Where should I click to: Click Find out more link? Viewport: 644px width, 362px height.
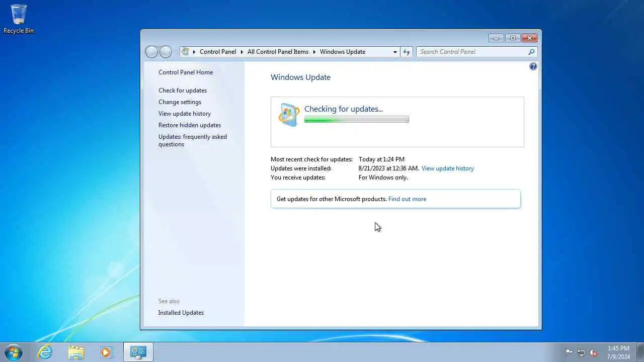pos(407,199)
